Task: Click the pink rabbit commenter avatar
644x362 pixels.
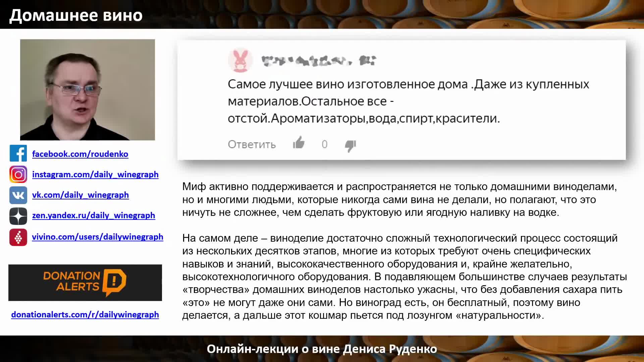Action: pos(240,60)
